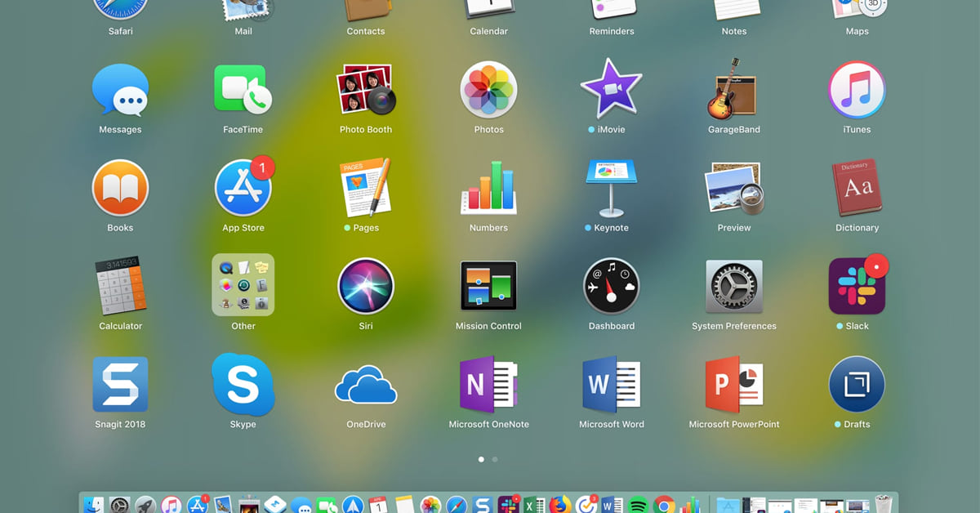
Task: Launch FaceTime from the Launchpad grid
Action: [x=243, y=90]
